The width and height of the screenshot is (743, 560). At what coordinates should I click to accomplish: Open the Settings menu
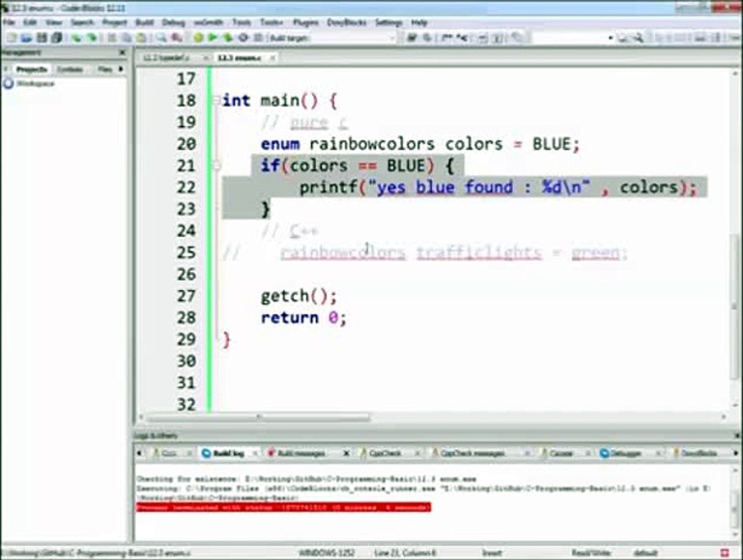point(388,23)
